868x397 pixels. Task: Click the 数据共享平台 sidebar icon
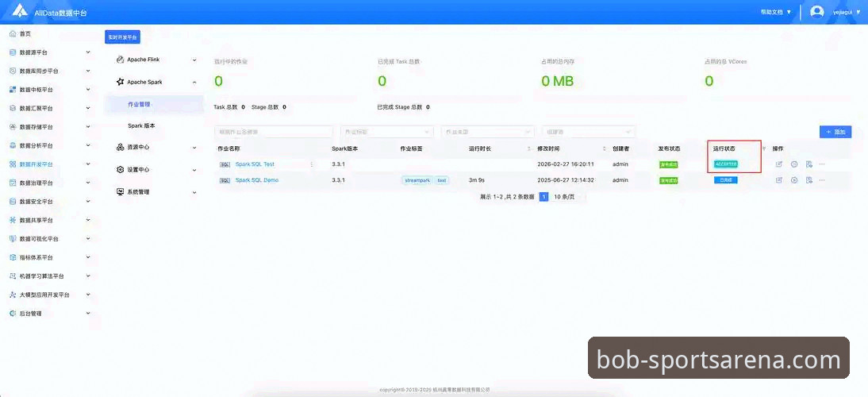(13, 221)
